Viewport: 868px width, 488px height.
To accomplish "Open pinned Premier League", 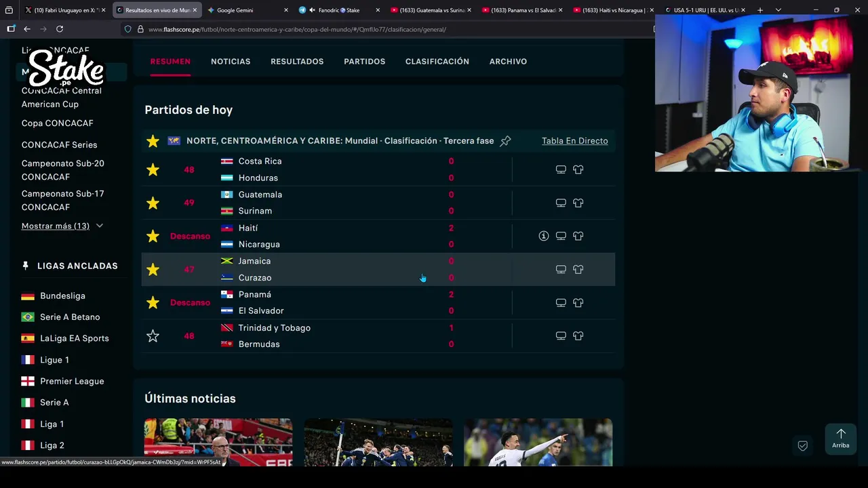I will 72,382.
